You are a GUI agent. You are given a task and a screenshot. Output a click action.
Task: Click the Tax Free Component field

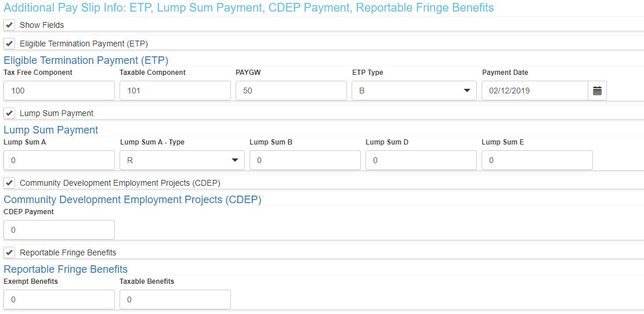[x=59, y=91]
